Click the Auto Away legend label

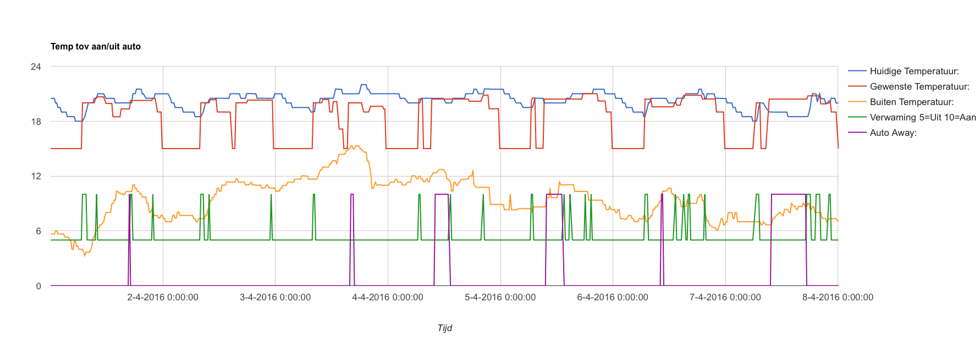click(x=893, y=133)
